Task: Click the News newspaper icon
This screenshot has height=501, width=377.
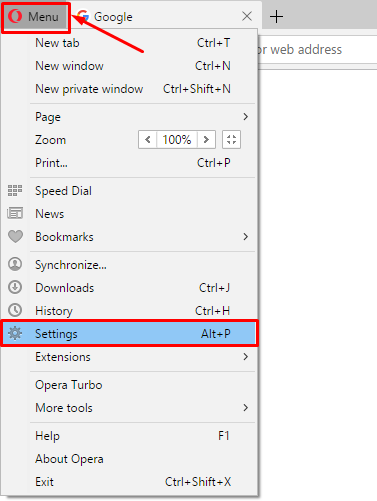Action: [15, 213]
